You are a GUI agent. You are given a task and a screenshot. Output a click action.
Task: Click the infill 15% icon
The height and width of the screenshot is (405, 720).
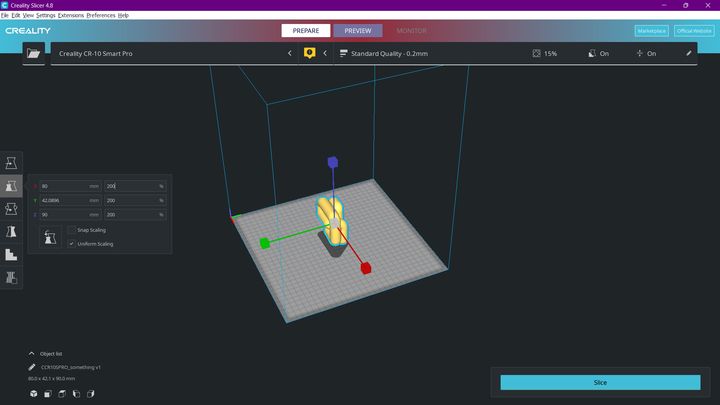coord(536,53)
